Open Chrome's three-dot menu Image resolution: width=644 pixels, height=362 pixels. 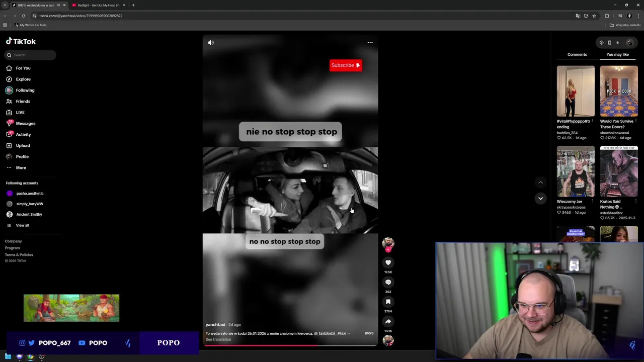638,16
